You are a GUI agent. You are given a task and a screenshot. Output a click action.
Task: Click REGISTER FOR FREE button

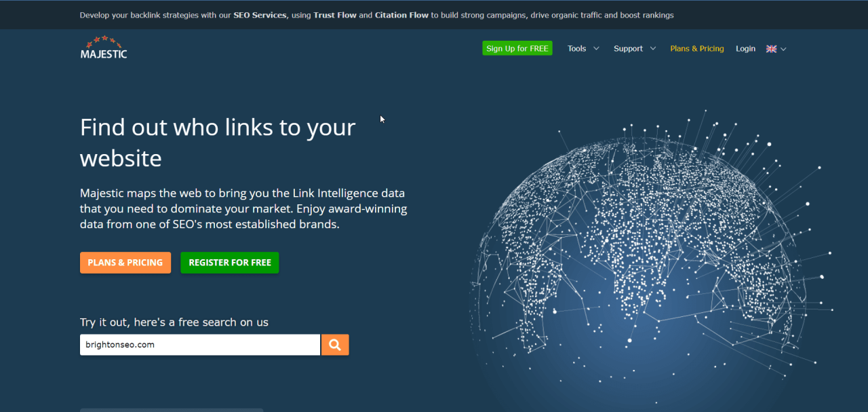[x=230, y=263]
